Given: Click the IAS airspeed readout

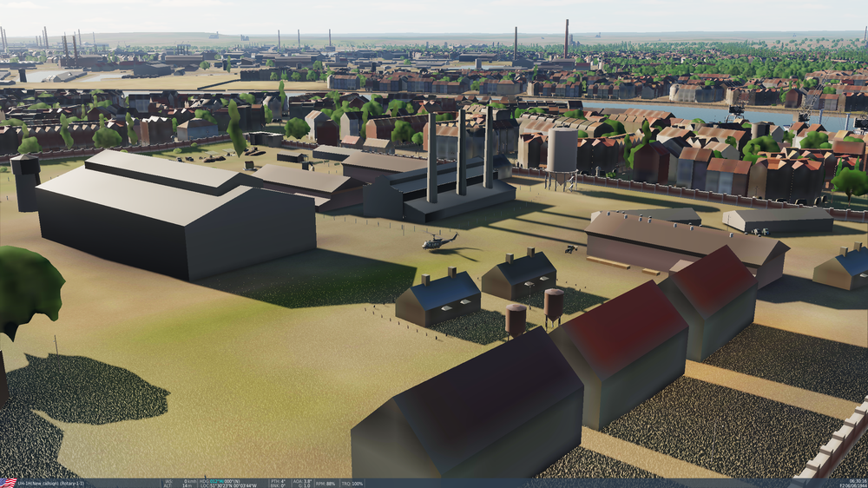Looking at the screenshot, I should tap(181, 481).
